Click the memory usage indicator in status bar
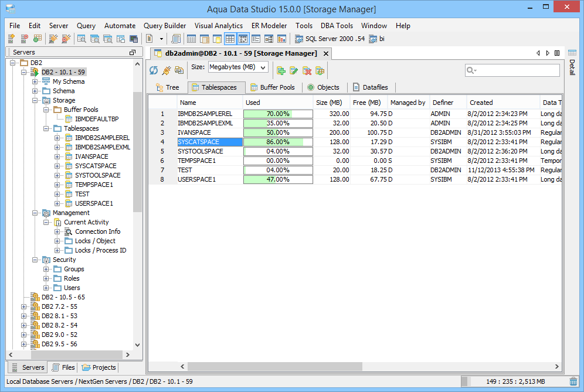This screenshot has width=584, height=392. tap(514, 381)
